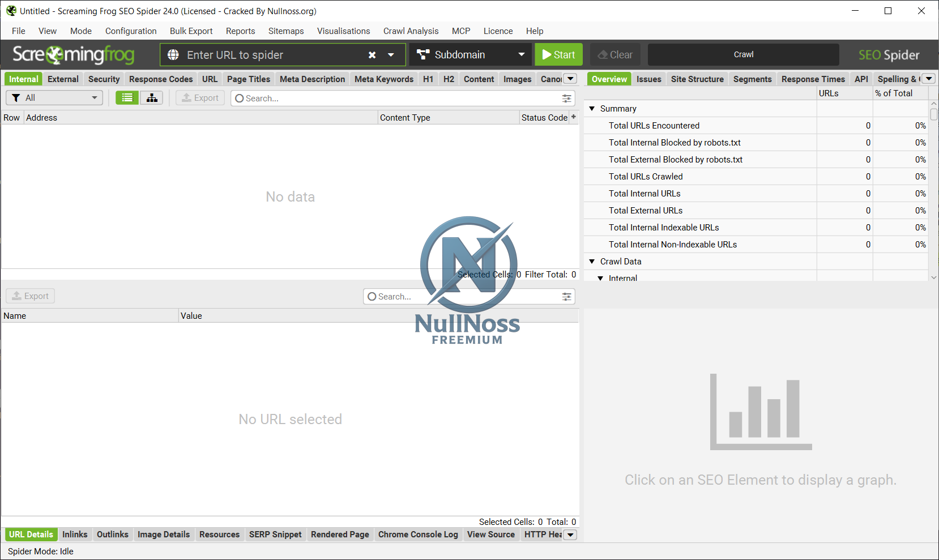Add column with plus icon

574,117
